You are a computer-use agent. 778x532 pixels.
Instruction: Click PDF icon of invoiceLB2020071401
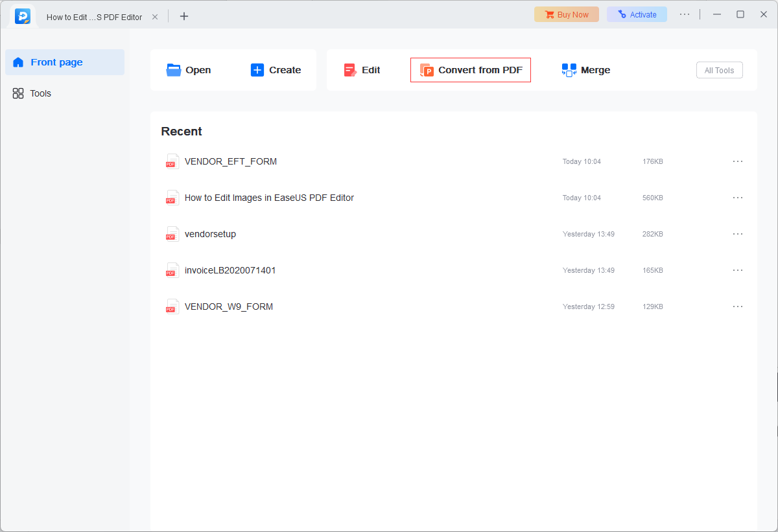pos(172,270)
